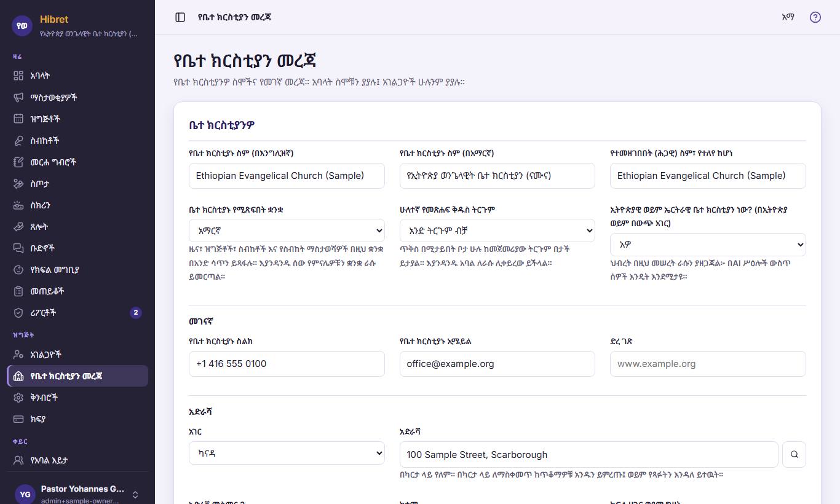Click the church name in Amharic field

pos(497,176)
